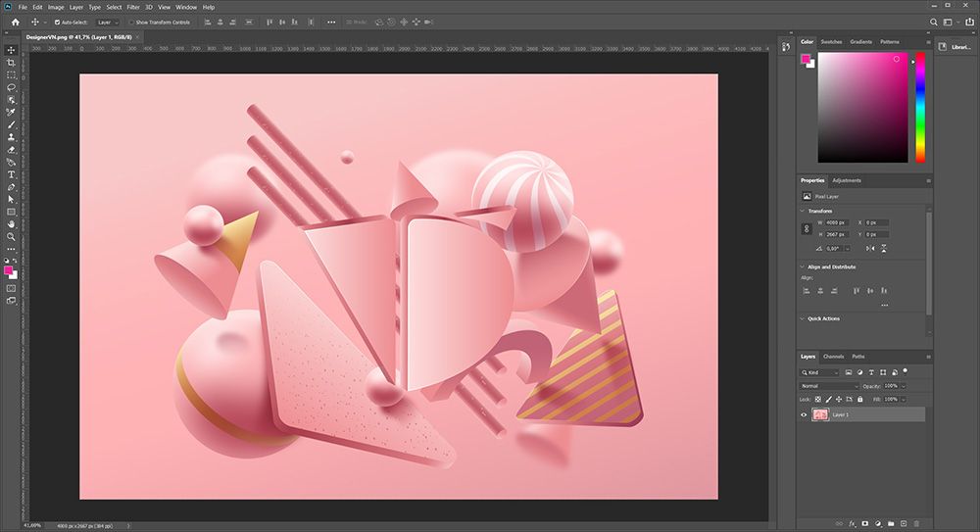980x532 pixels.
Task: Select the Lasso tool
Action: 11,87
